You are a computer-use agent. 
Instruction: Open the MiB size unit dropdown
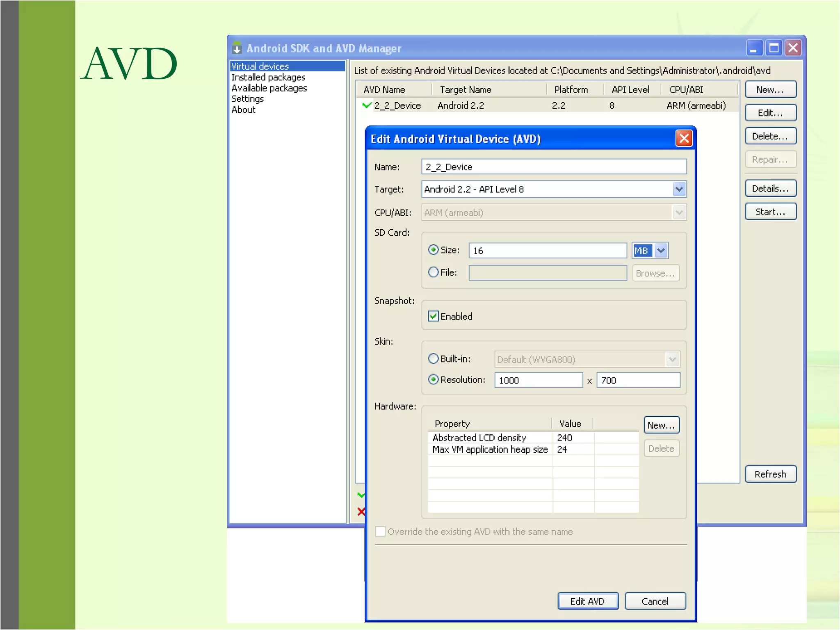661,251
